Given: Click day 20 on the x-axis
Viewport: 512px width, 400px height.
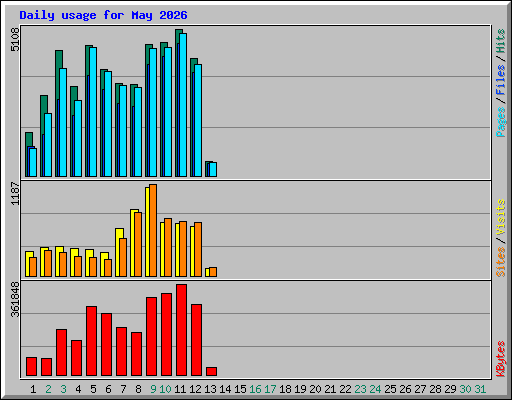Looking at the screenshot, I should click(x=315, y=389).
